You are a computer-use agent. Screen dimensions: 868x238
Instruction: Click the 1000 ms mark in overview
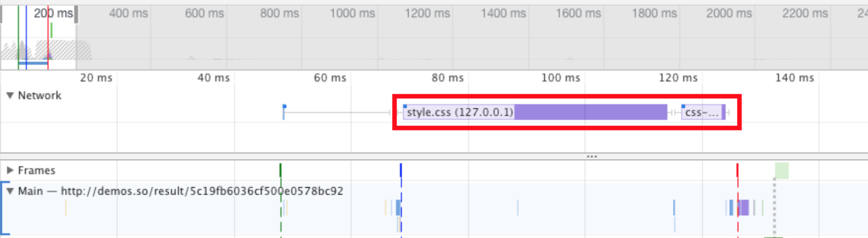(x=352, y=13)
